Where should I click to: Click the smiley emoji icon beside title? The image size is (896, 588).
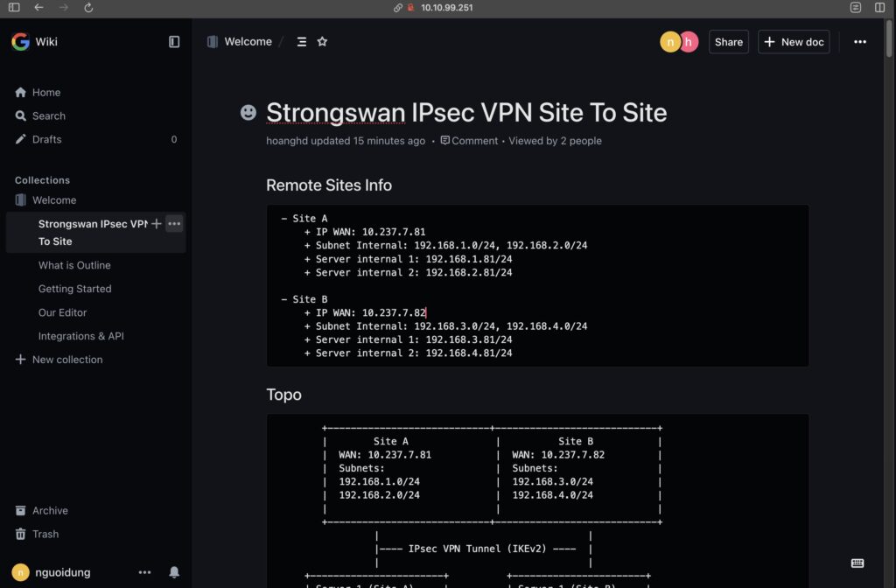tap(248, 113)
